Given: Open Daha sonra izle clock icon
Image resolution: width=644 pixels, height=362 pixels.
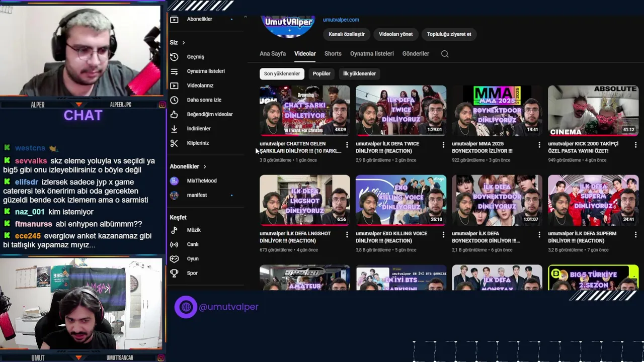Looking at the screenshot, I should [x=174, y=100].
